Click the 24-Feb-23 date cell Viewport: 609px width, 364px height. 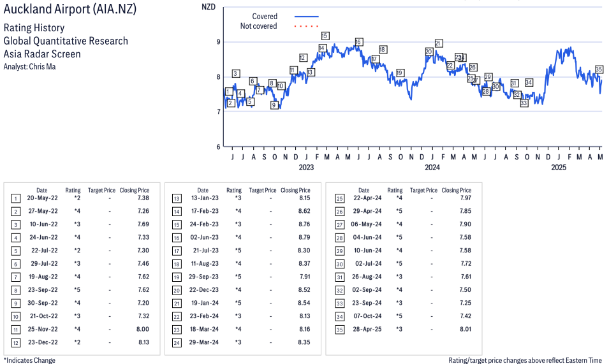204,224
